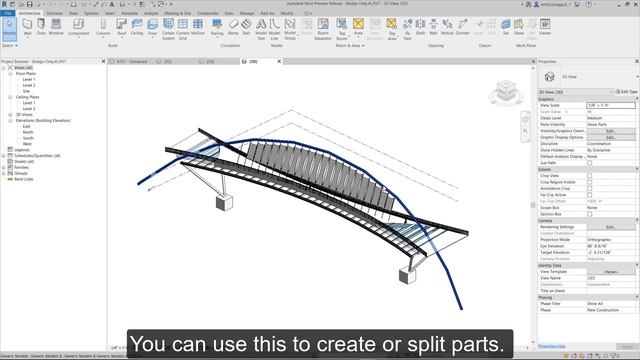Switch to the Collaborate ribbon tab
The image size is (640, 360).
(x=208, y=13)
